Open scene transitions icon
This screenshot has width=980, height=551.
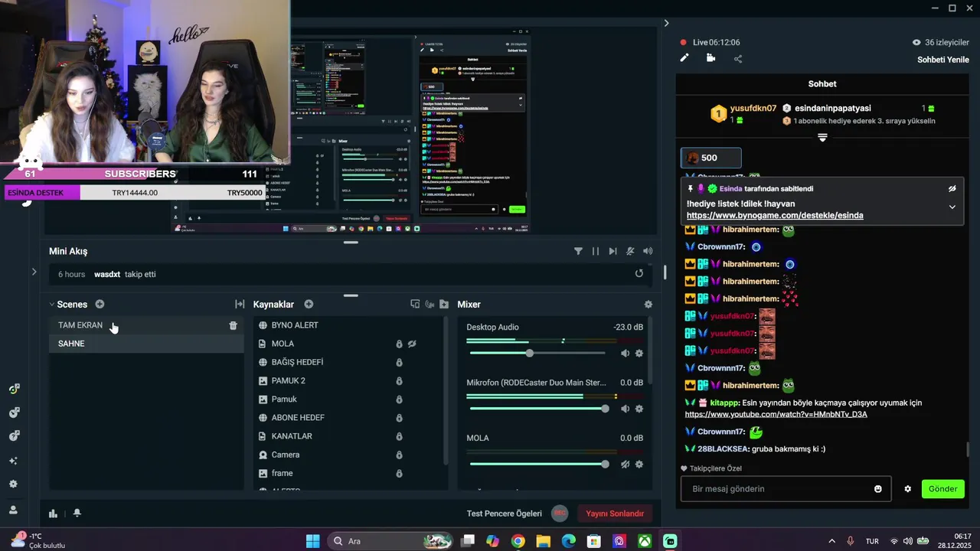(x=240, y=304)
